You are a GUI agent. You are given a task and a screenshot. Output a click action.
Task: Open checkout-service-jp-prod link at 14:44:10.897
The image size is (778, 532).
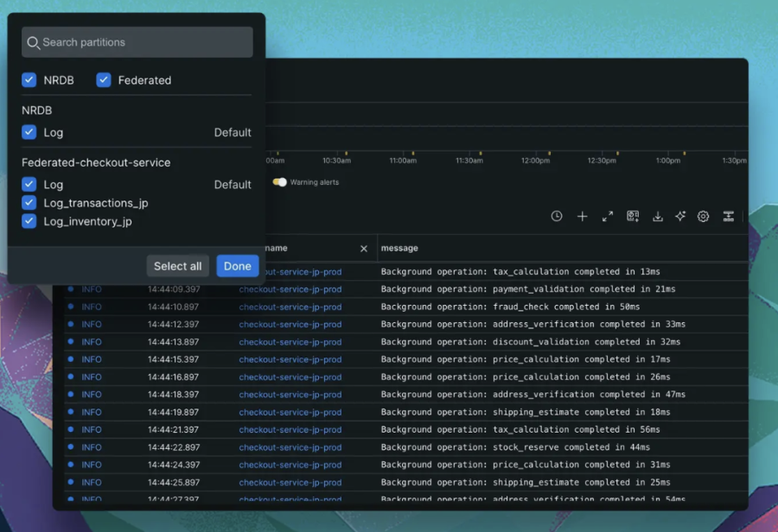[290, 307]
